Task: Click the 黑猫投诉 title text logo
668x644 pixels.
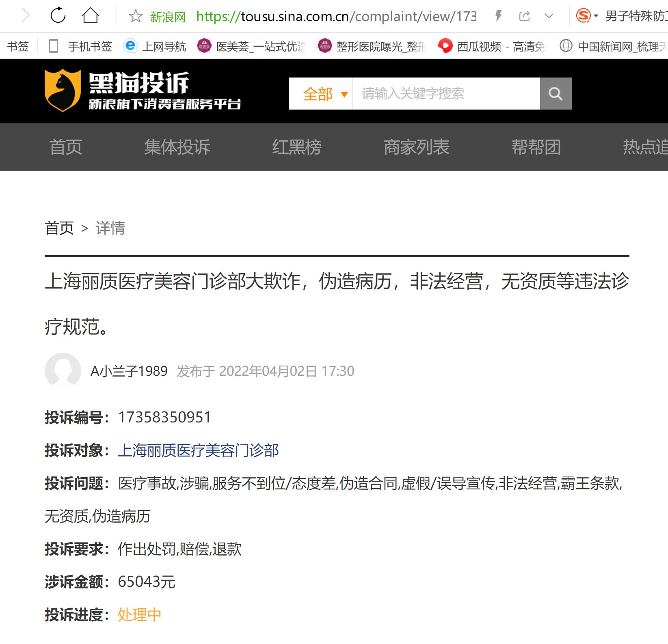Action: (139, 83)
